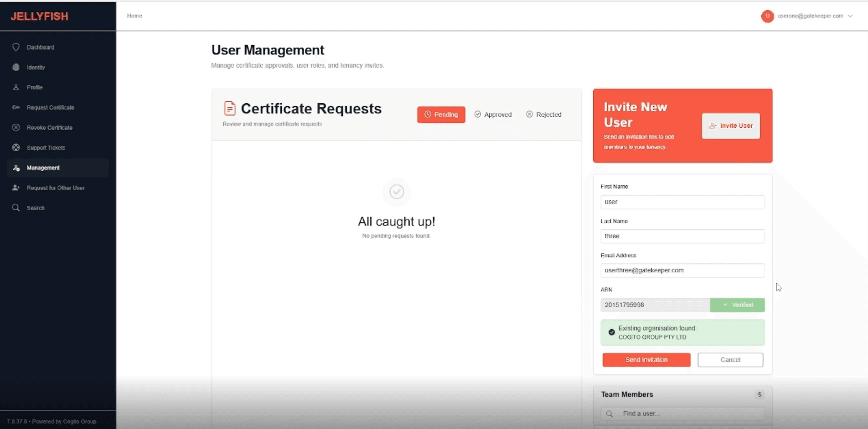This screenshot has width=868, height=429.
Task: Open Identity via its sidebar icon
Action: (16, 67)
